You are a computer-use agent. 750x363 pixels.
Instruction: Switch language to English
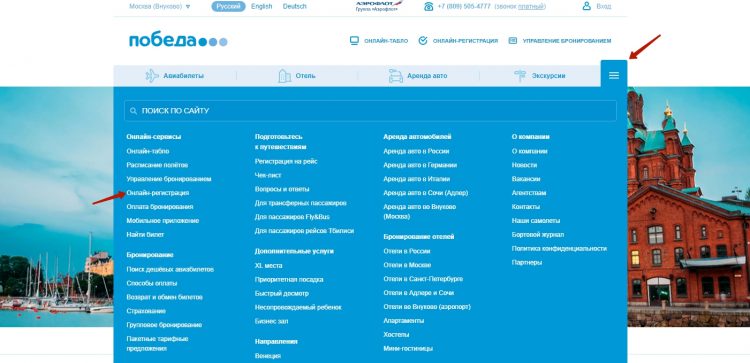click(262, 6)
